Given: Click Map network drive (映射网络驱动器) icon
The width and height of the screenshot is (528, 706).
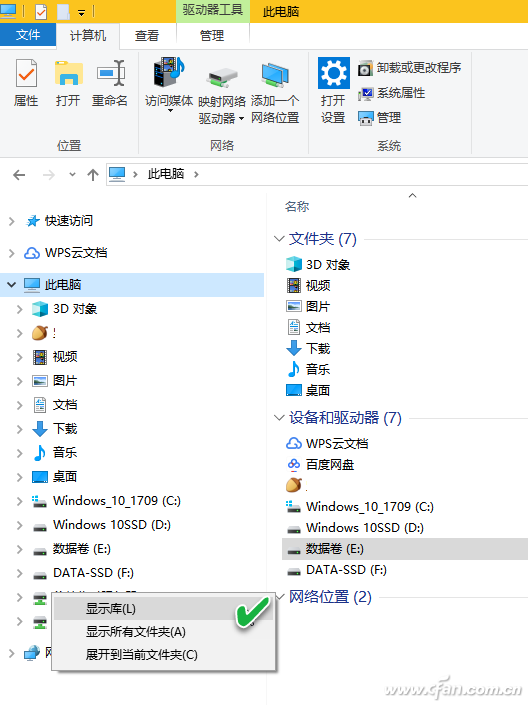Looking at the screenshot, I should 222,96.
